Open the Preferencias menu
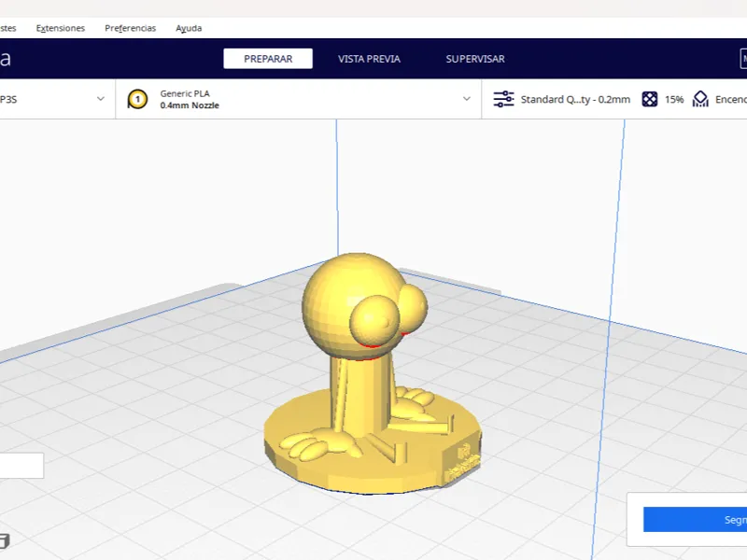Image resolution: width=747 pixels, height=560 pixels. click(x=130, y=28)
